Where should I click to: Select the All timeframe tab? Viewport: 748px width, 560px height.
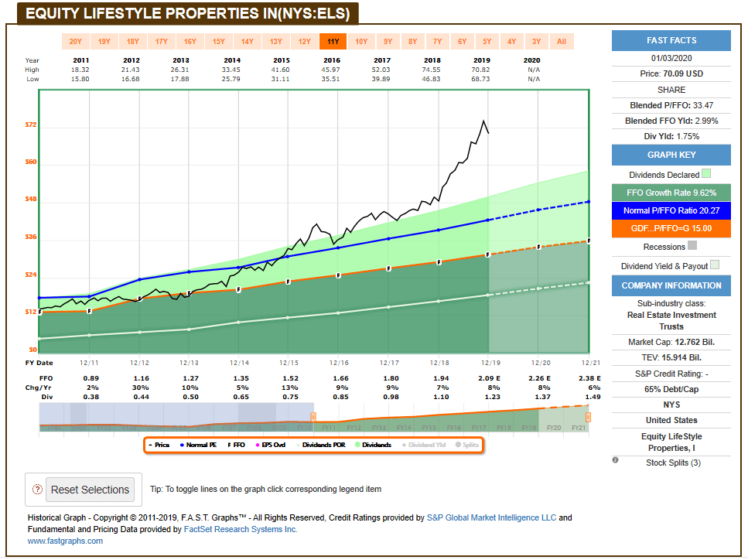coord(562,42)
